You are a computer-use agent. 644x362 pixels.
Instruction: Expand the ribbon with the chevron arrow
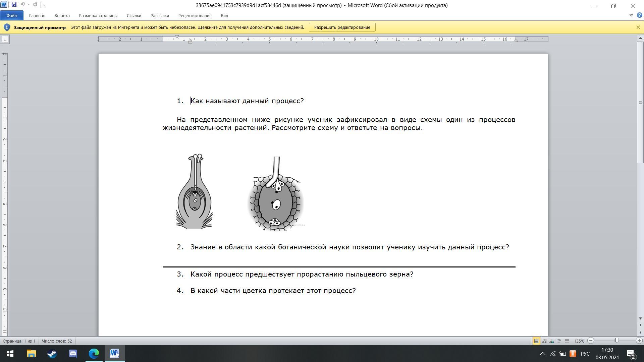[x=631, y=15]
